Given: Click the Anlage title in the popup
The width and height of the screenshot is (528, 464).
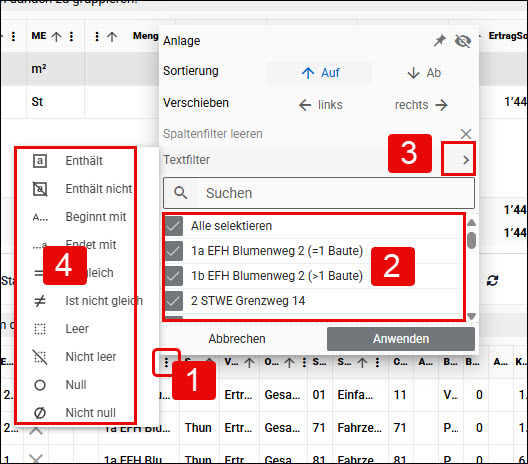Looking at the screenshot, I should click(x=182, y=41).
